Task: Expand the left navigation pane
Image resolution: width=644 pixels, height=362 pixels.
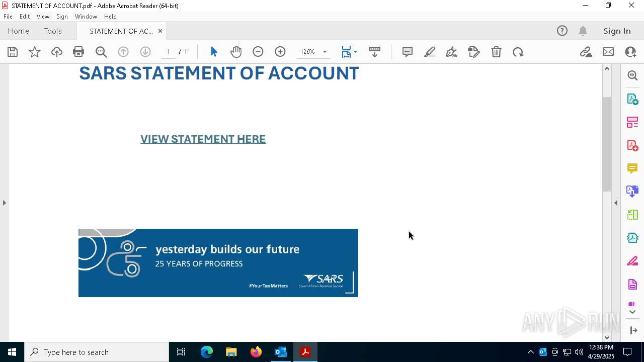Action: pos(4,203)
